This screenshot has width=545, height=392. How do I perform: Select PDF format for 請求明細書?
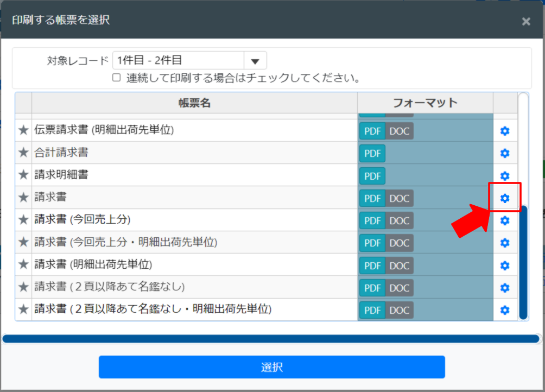coord(372,175)
